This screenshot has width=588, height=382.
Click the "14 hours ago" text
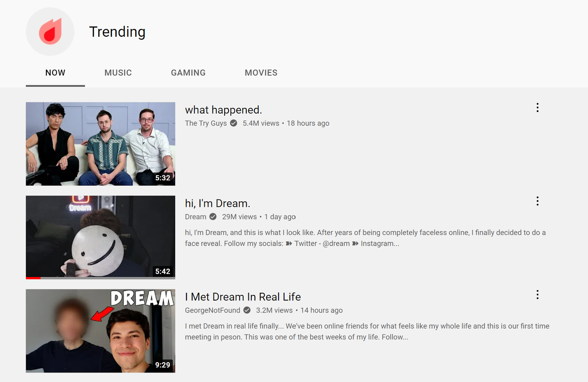click(x=322, y=310)
